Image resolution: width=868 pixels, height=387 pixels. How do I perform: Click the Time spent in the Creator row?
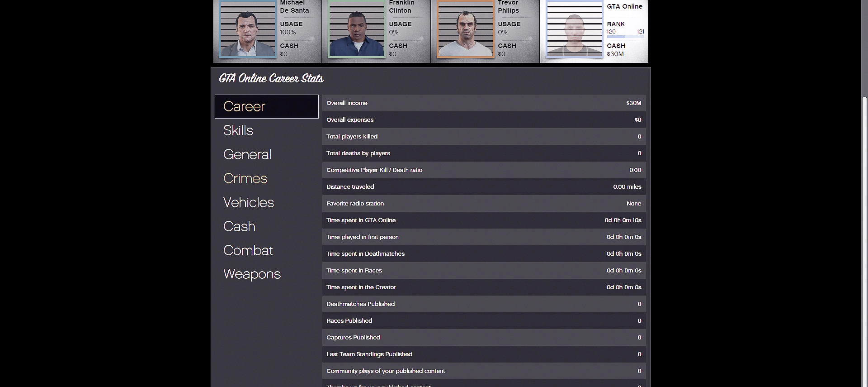point(484,287)
